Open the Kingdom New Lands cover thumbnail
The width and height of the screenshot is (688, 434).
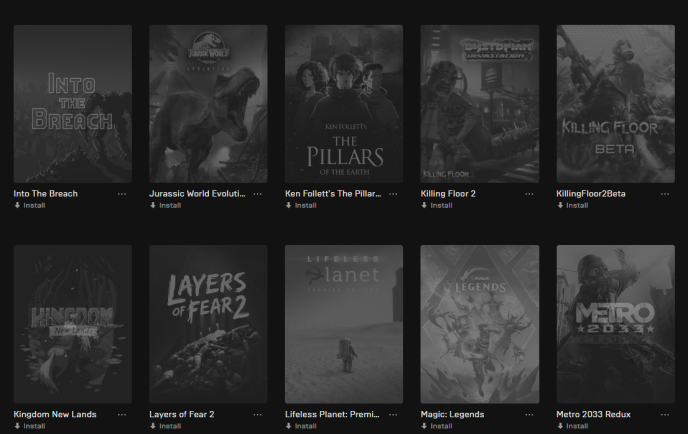tap(73, 324)
